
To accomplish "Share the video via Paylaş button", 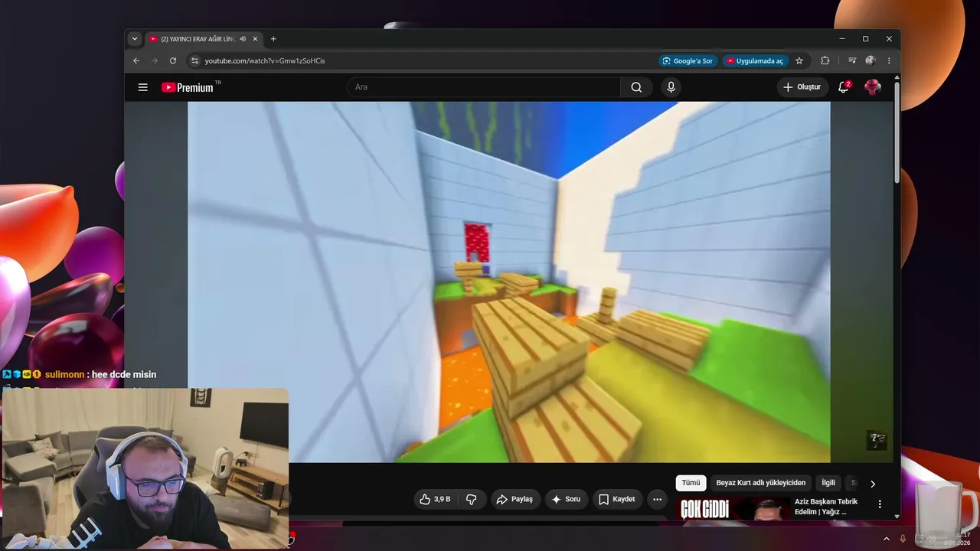I will pos(515,500).
